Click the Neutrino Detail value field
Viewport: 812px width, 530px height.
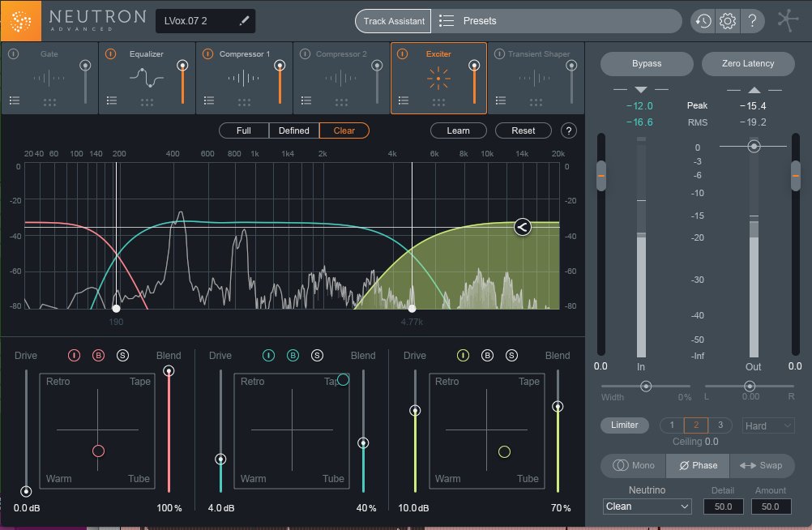click(723, 506)
